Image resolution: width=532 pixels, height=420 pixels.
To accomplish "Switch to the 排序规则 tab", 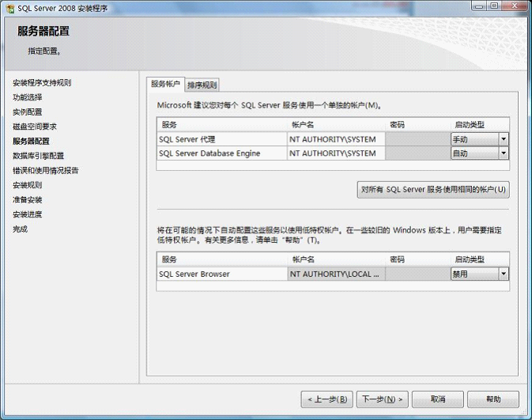I will pos(202,85).
